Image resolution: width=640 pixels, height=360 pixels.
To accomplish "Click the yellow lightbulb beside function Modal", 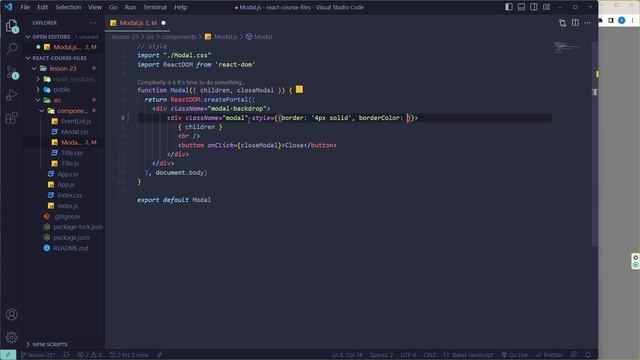I will (299, 89).
